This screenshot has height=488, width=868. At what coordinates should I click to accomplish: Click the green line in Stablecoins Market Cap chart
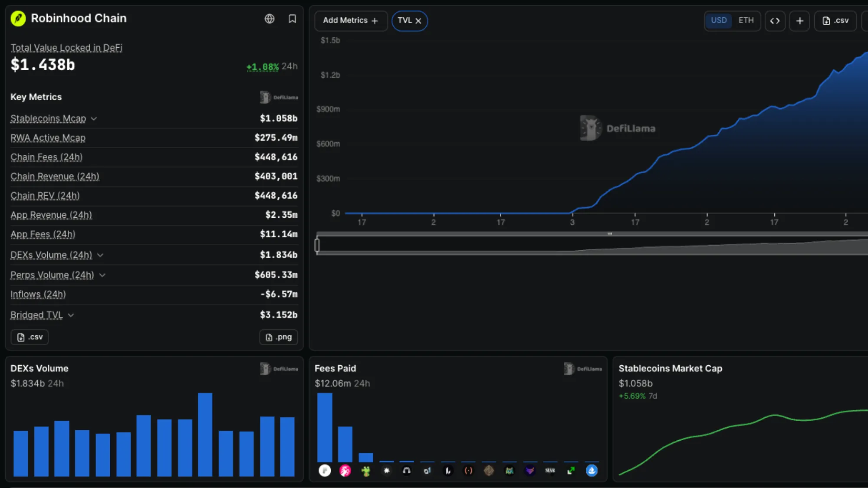pyautogui.click(x=743, y=426)
